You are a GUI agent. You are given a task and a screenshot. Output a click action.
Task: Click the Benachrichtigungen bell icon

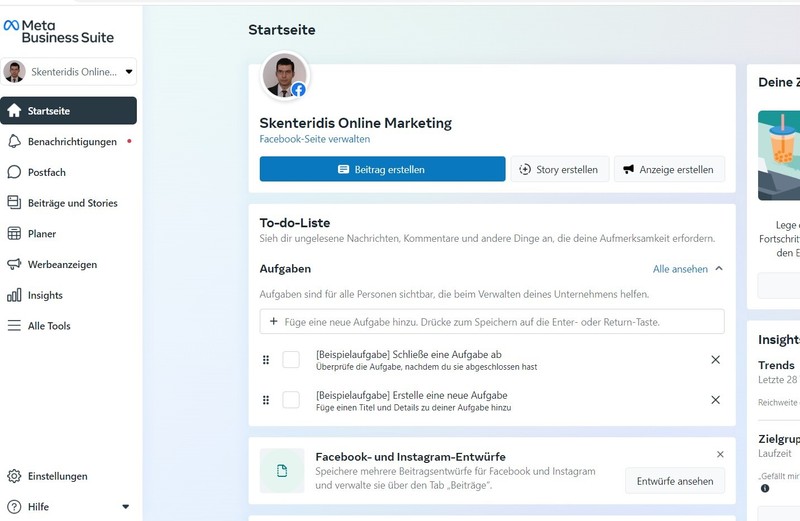pyautogui.click(x=14, y=141)
